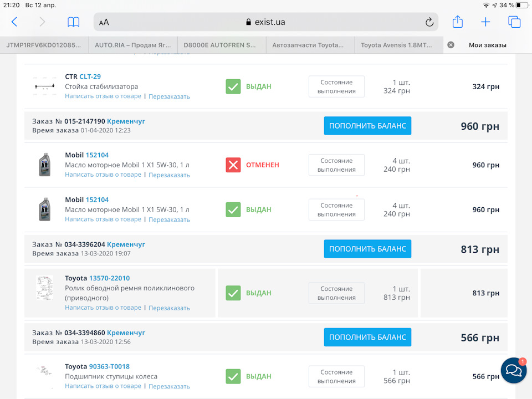This screenshot has width=532, height=399.
Task: Click green checkmark for Toyota 13570-22010
Action: [x=233, y=293]
